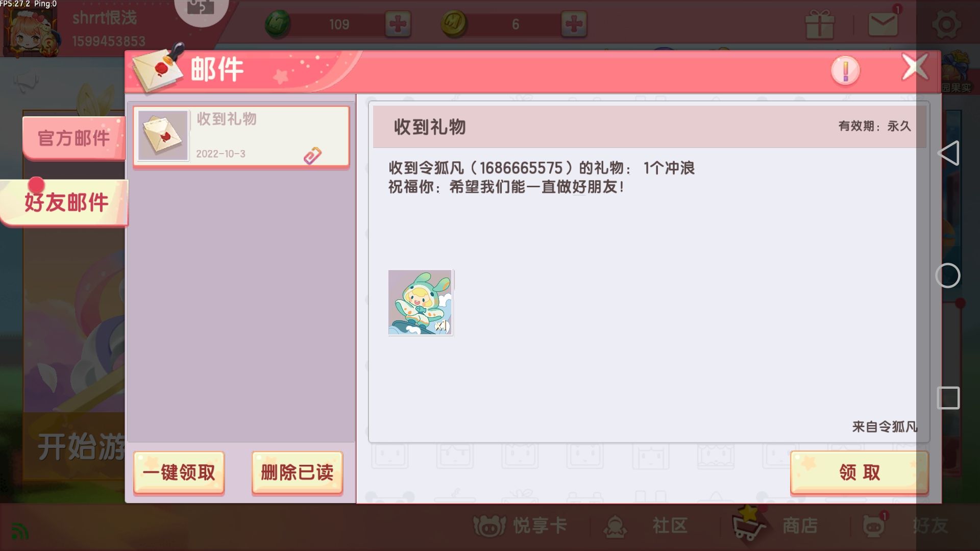Image resolution: width=980 pixels, height=551 pixels.
Task: Open settings gear icon
Action: point(946,24)
